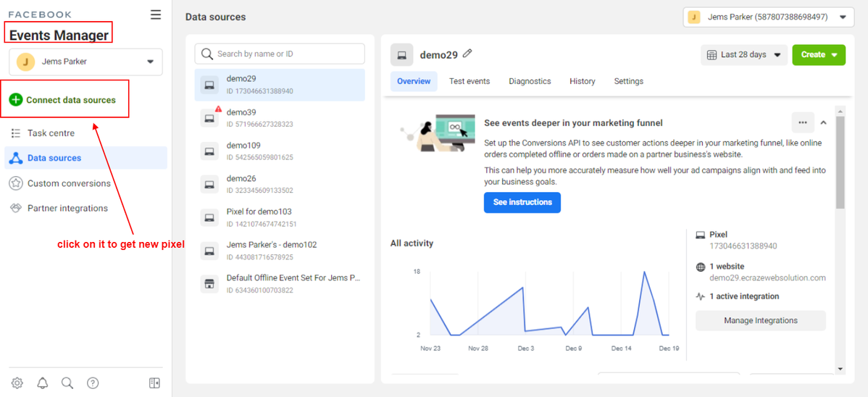This screenshot has width=868, height=397.
Task: Click the overview panel vertical scrollbar
Action: (x=840, y=167)
